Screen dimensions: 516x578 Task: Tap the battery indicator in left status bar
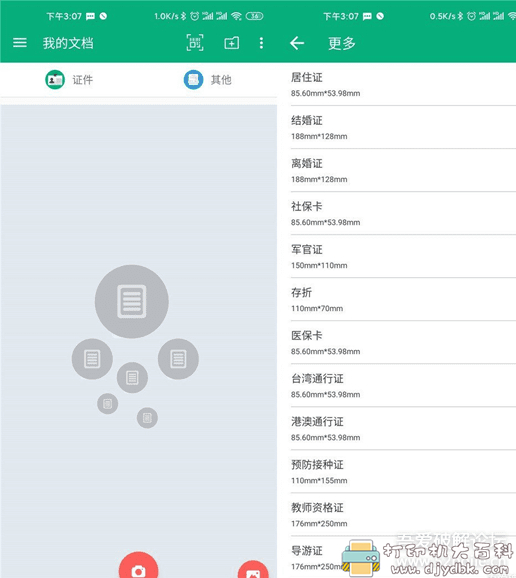click(x=255, y=16)
